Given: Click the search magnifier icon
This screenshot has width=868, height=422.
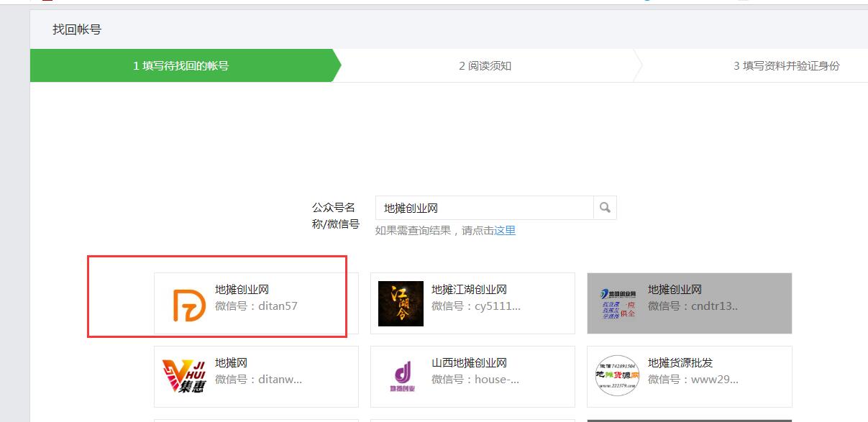Looking at the screenshot, I should pos(605,208).
